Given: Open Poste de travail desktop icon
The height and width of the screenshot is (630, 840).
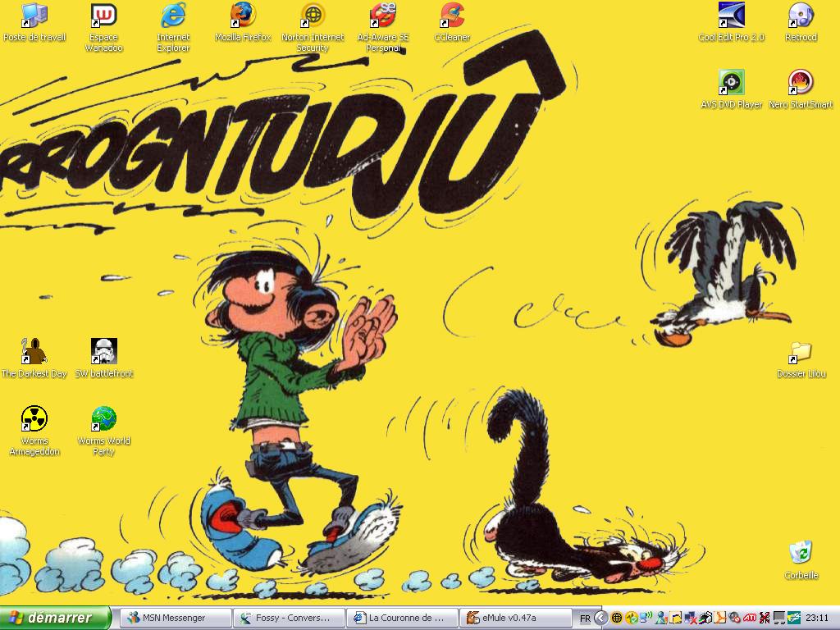Looking at the screenshot, I should [x=34, y=24].
